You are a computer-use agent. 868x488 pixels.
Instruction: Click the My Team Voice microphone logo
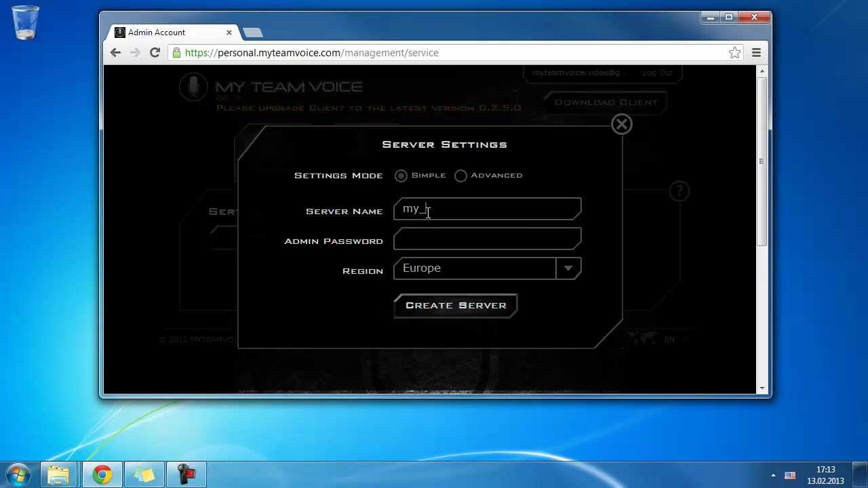click(x=193, y=87)
